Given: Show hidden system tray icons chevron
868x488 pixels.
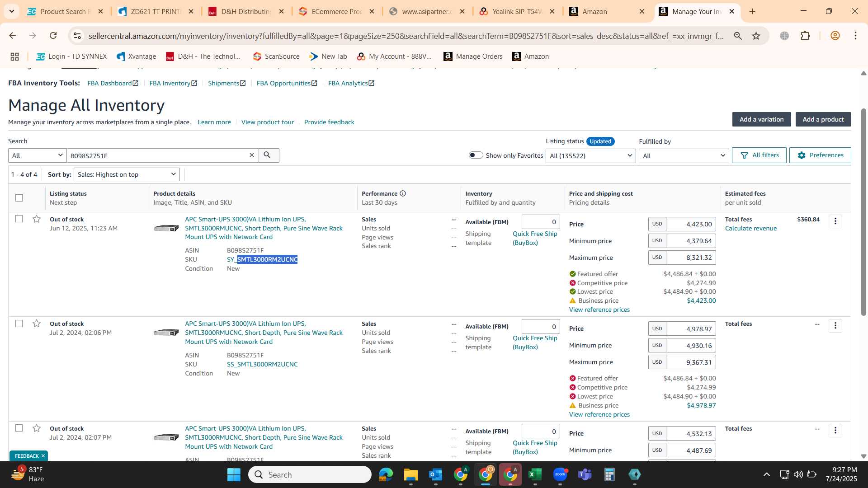Looking at the screenshot, I should tap(766, 474).
